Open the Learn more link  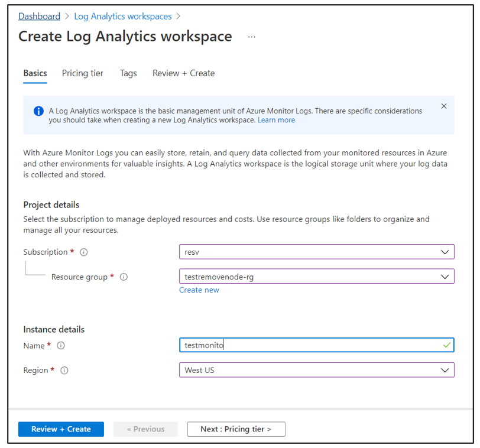pyautogui.click(x=276, y=120)
